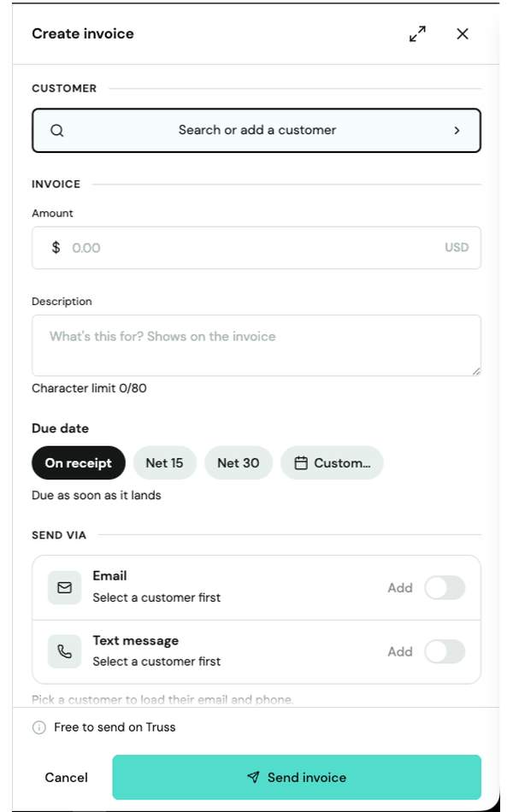Click the Send invoice button

[x=297, y=777]
